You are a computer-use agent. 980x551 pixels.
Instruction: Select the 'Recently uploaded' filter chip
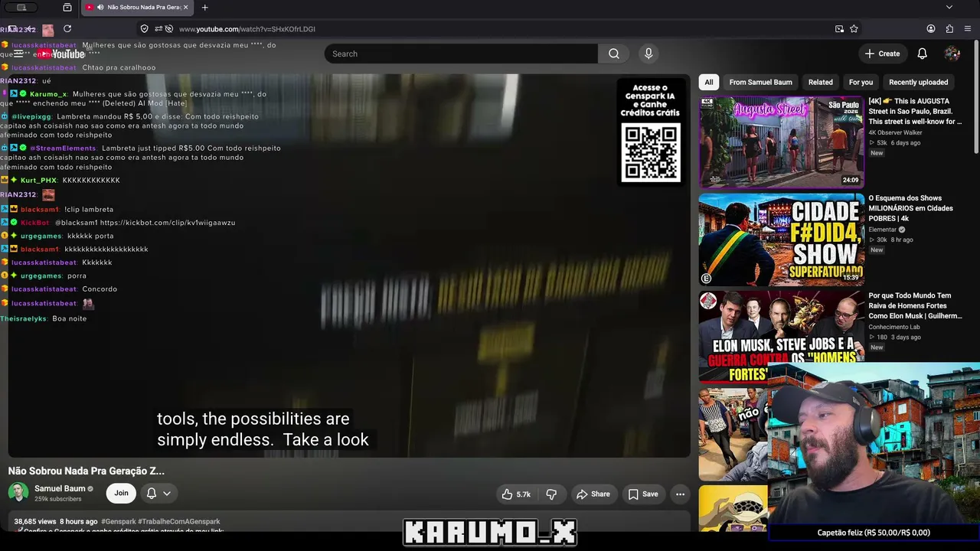[919, 82]
